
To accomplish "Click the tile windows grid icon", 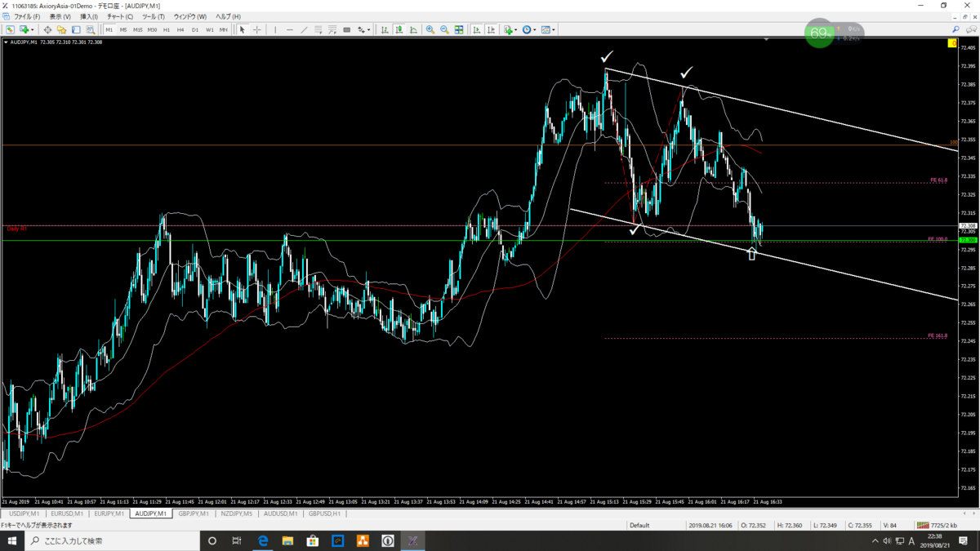I will 459,30.
